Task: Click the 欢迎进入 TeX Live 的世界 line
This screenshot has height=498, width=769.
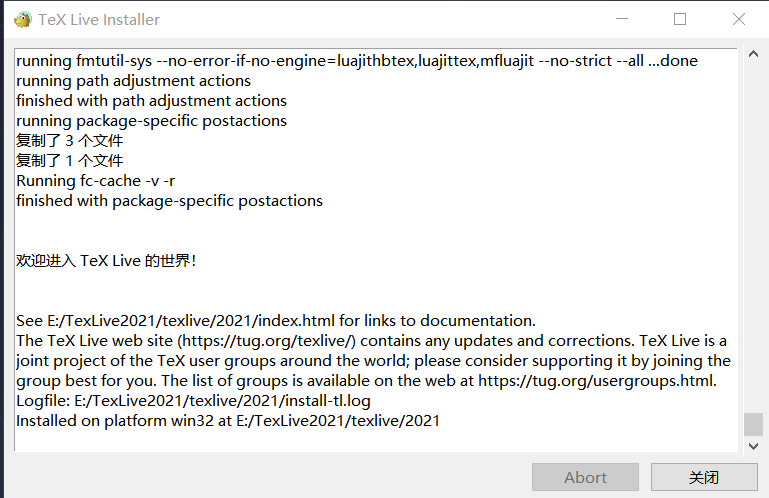Action: point(106,261)
